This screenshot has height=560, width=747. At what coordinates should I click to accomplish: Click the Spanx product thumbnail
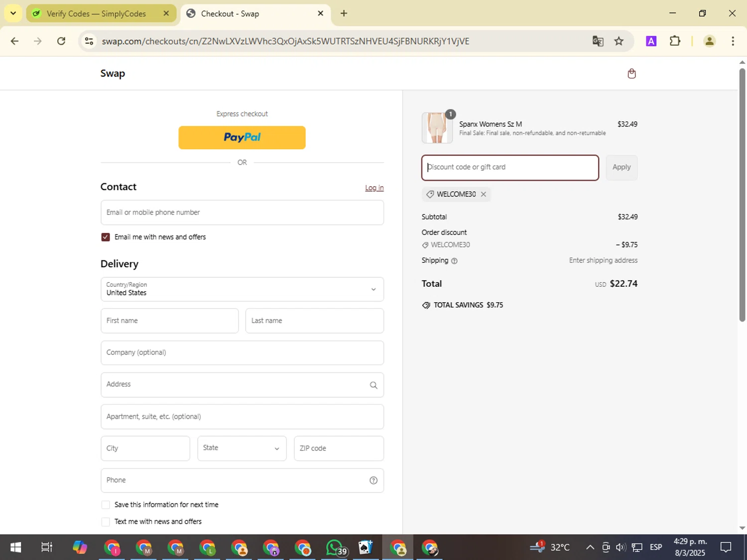coord(437,128)
